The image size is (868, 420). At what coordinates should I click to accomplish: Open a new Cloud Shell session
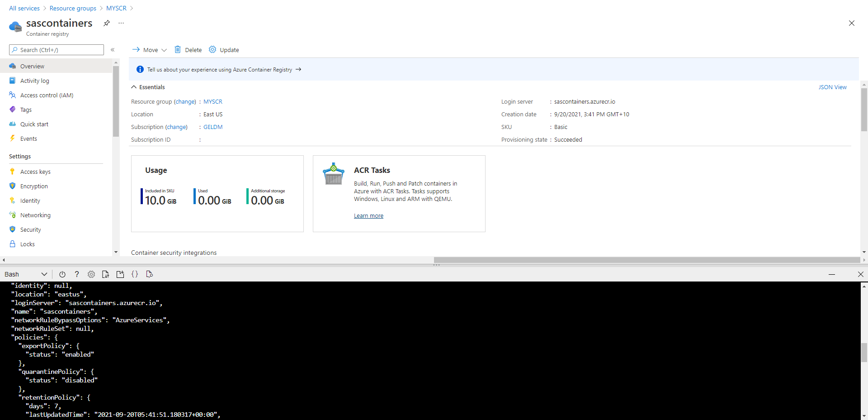click(x=120, y=274)
